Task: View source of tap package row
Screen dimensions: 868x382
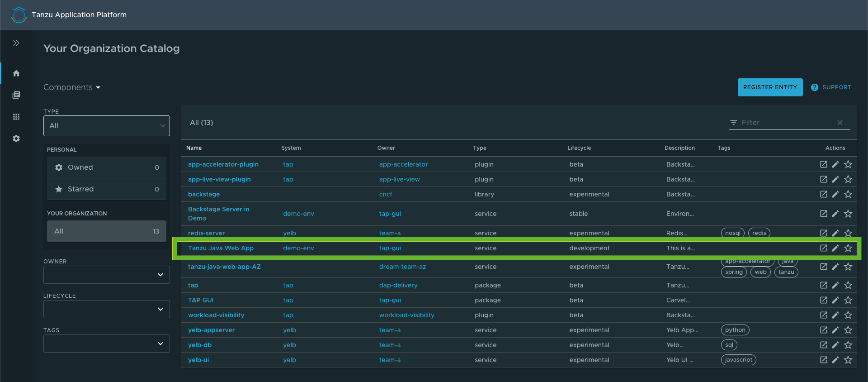Action: pos(824,285)
